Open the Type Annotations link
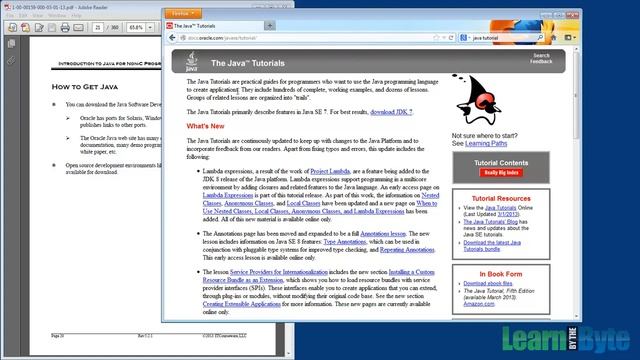Viewport: 640px width, 360px height. pos(344,242)
